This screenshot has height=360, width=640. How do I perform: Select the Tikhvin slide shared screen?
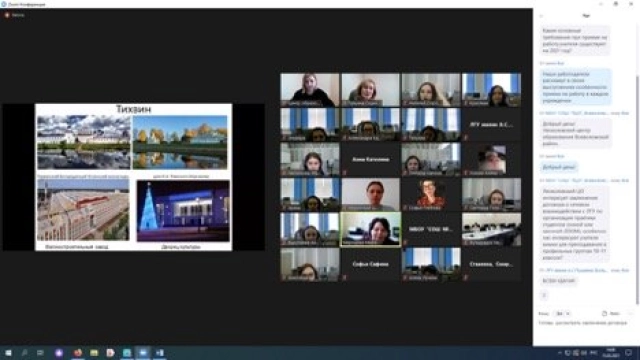[133, 177]
